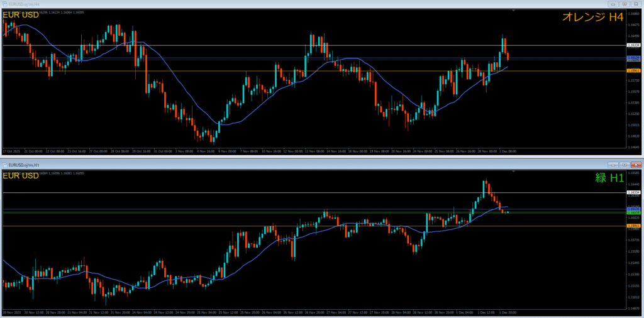The width and height of the screenshot is (644, 318).
Task: Click the green 緑 H1 label
Action: (609, 177)
